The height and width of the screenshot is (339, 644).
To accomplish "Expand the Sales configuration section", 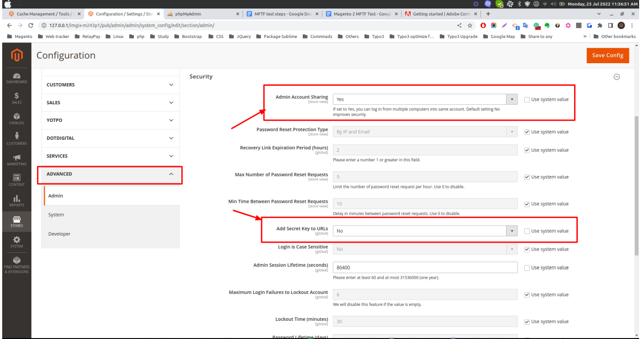I will 111,103.
